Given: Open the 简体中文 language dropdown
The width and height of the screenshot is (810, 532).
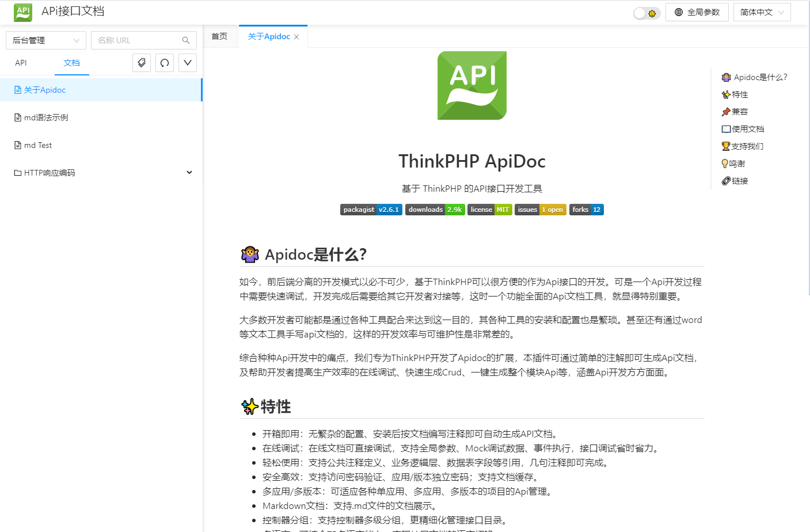Looking at the screenshot, I should (762, 12).
